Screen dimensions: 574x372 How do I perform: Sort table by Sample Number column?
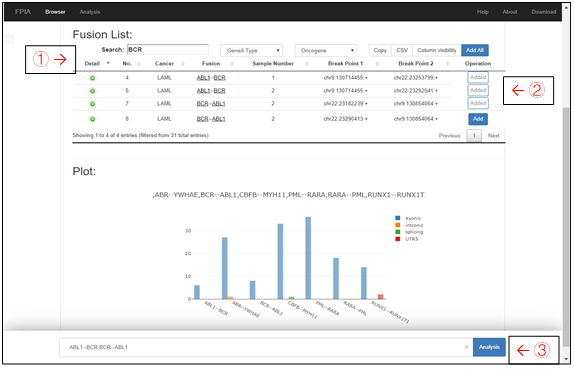pyautogui.click(x=280, y=63)
